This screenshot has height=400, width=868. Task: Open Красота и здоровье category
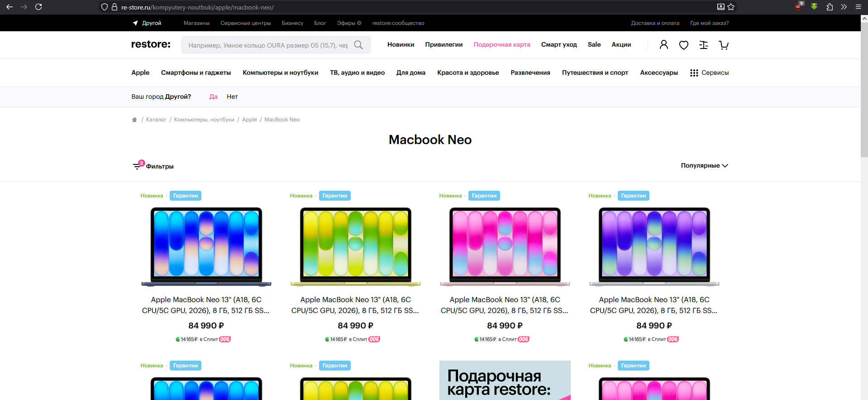(468, 72)
